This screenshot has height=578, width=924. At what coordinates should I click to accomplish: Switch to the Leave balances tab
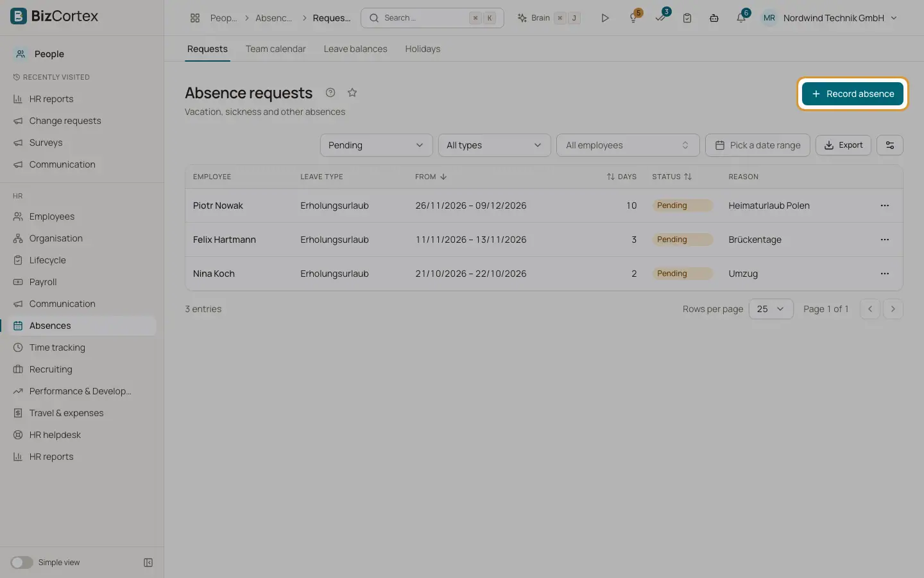[355, 49]
